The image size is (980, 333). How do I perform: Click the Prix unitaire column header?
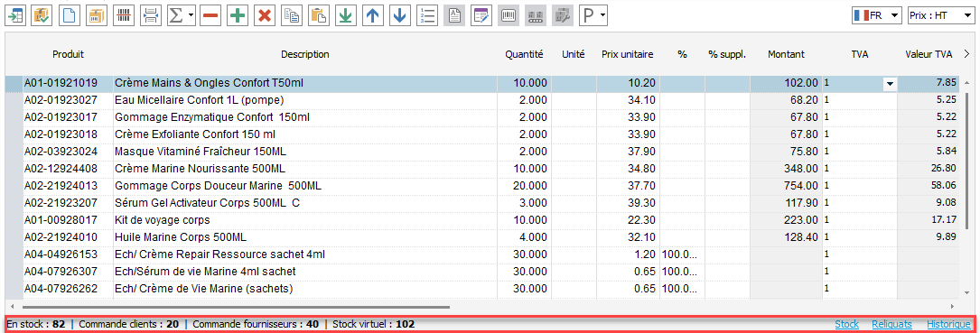[628, 54]
